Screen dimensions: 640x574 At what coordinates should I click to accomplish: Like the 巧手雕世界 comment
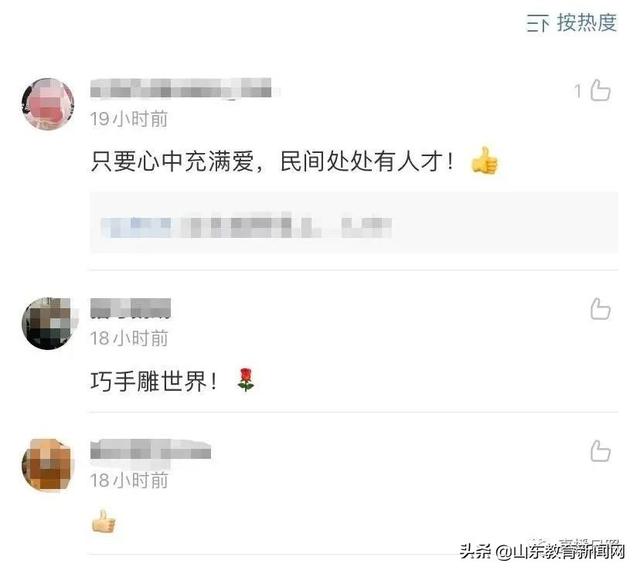pyautogui.click(x=600, y=309)
